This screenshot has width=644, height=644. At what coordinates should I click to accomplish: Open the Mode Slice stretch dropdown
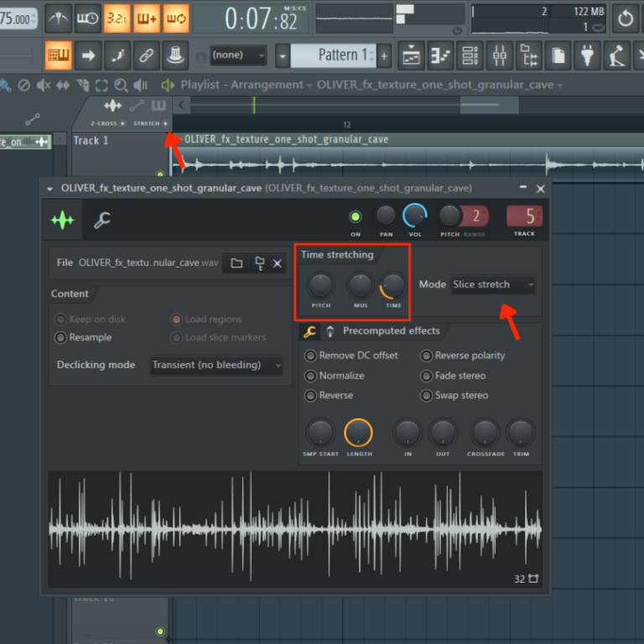(x=493, y=284)
